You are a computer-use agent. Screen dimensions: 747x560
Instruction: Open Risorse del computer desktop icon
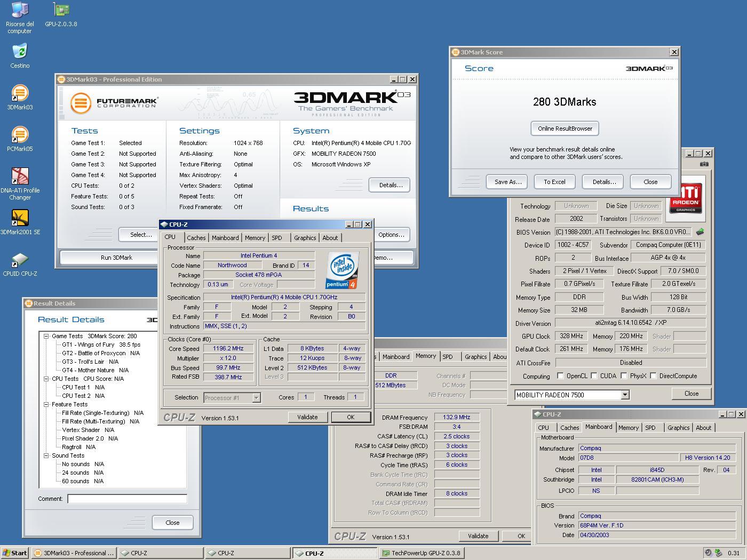pyautogui.click(x=20, y=18)
